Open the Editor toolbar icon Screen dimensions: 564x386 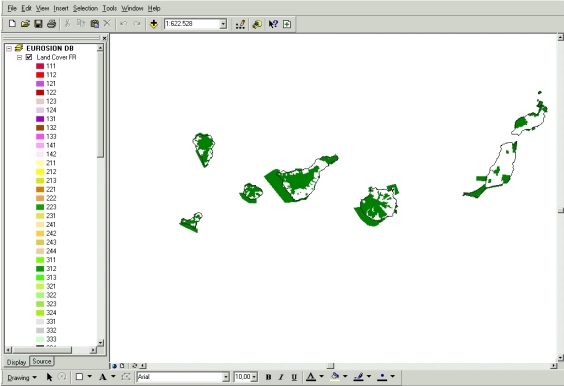240,24
